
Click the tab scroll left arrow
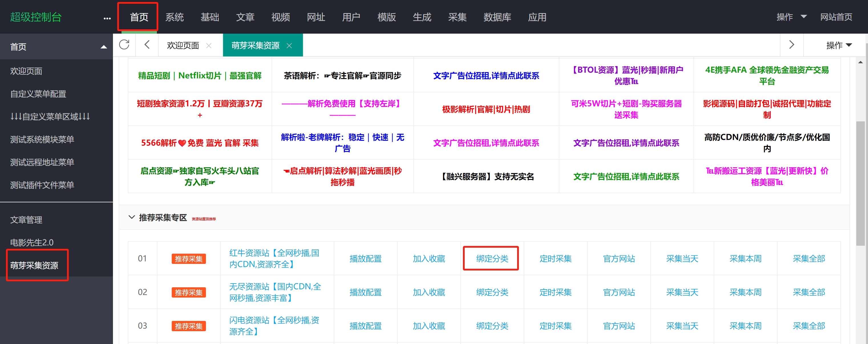tap(147, 45)
